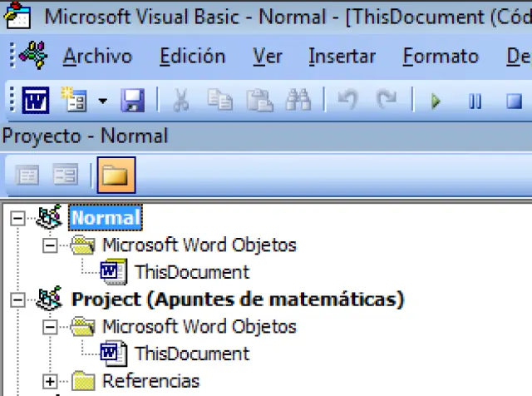Open the Archivo menu
532x396 pixels.
pyautogui.click(x=97, y=57)
